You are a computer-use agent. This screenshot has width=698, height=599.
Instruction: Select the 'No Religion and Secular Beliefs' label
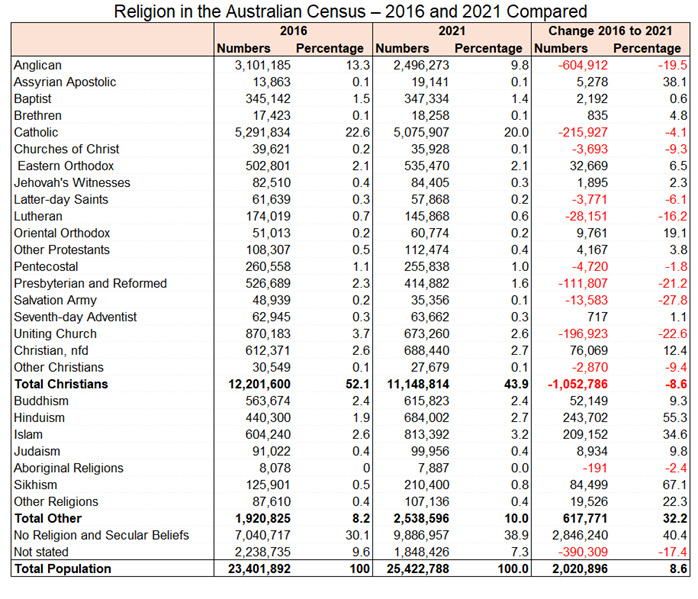(x=101, y=535)
